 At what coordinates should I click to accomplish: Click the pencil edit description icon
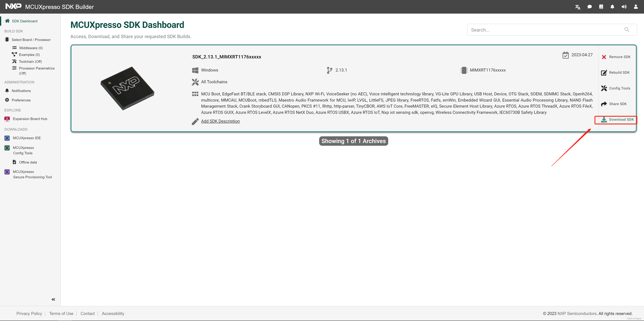pos(195,121)
